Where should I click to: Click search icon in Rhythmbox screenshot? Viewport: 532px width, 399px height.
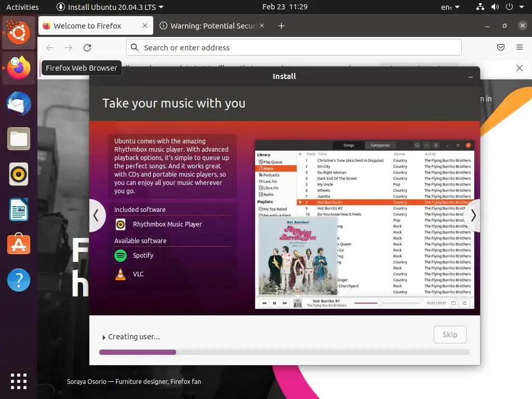[417, 145]
